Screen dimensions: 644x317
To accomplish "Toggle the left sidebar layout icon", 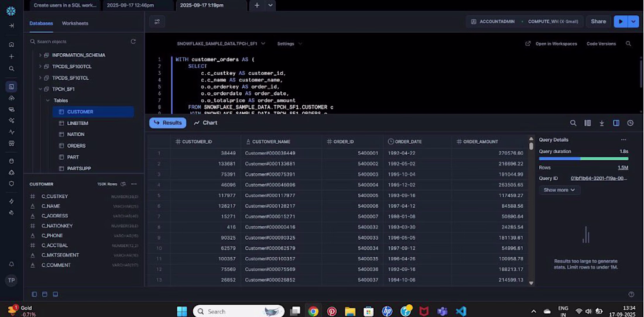I will (34, 294).
